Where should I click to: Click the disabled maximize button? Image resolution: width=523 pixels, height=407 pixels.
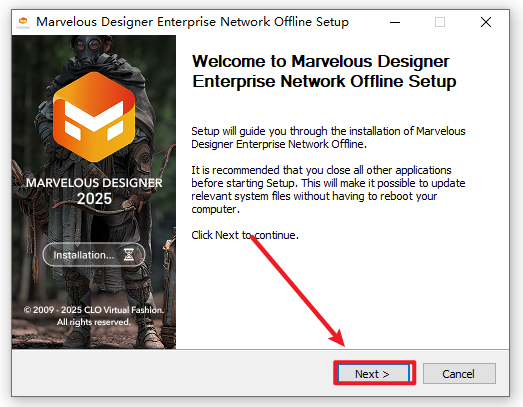click(440, 22)
